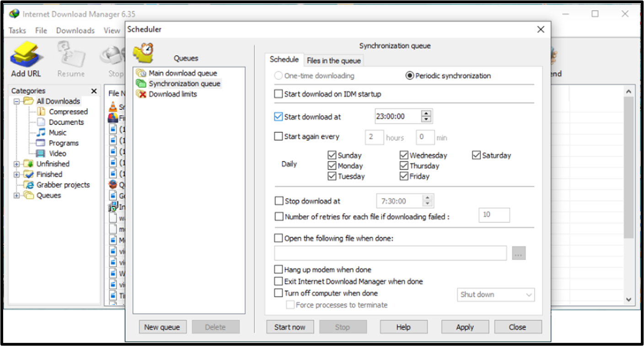Click the Unfinished folder icon

(29, 164)
